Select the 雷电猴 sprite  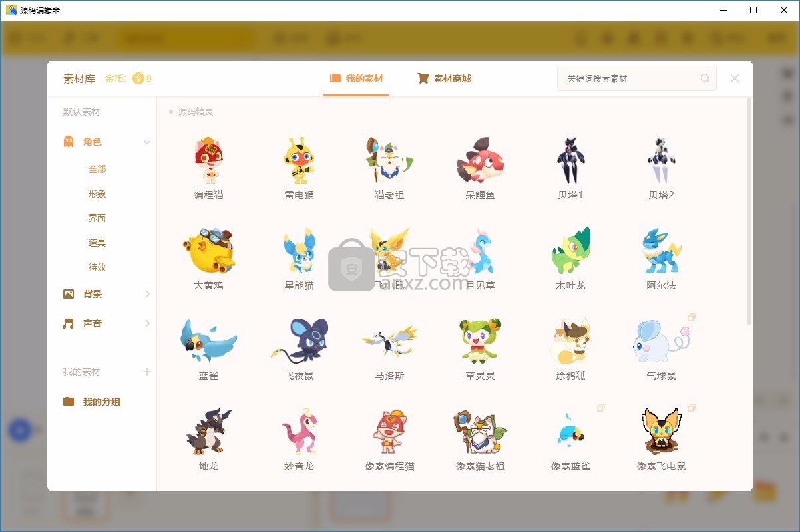[x=300, y=160]
